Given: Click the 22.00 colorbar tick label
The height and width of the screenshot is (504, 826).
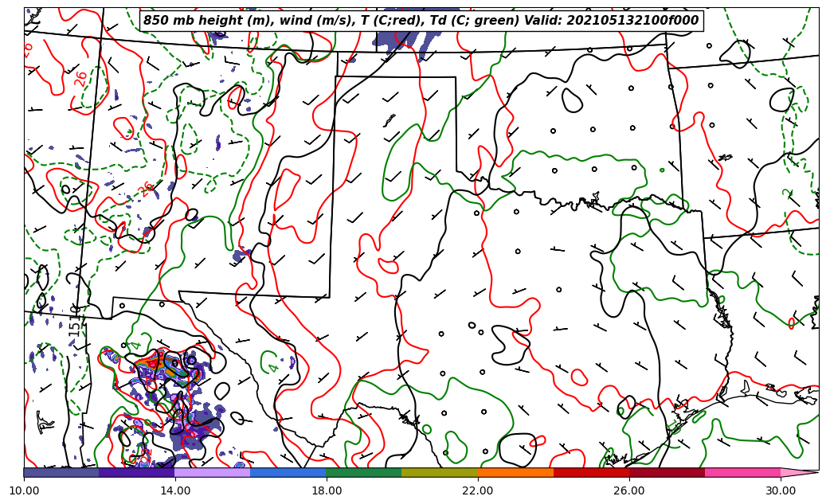Looking at the screenshot, I should (478, 490).
